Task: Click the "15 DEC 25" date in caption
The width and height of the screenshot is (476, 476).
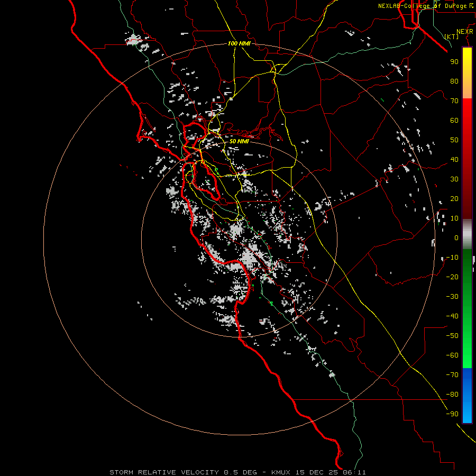Action: pyautogui.click(x=317, y=472)
